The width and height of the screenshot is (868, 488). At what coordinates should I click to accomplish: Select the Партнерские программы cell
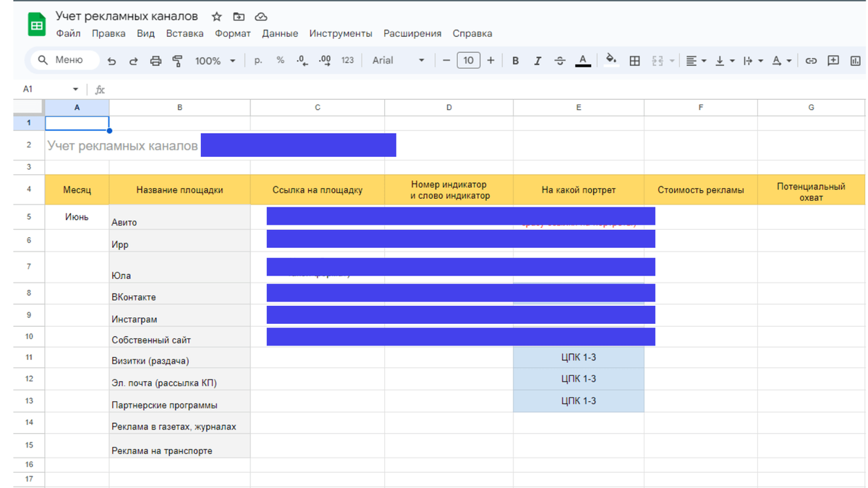click(179, 401)
